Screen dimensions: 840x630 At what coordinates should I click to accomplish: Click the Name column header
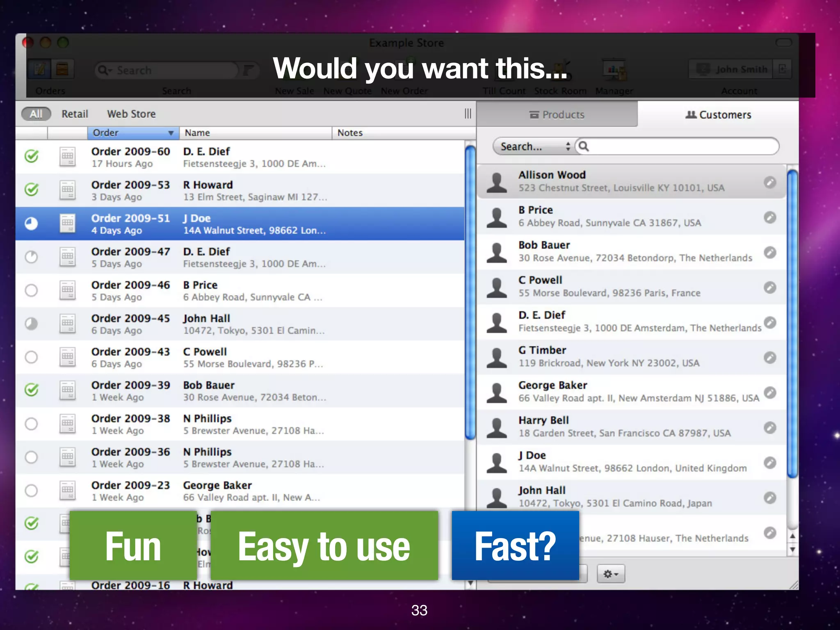[256, 133]
